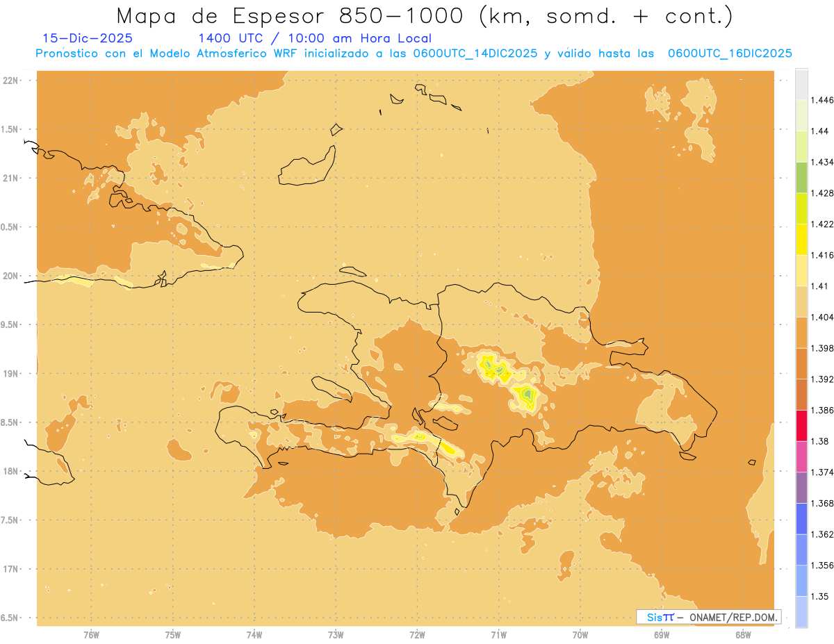Image resolution: width=834 pixels, height=644 pixels.
Task: Choose the green legend swatch below 1.434
Action: [x=801, y=177]
